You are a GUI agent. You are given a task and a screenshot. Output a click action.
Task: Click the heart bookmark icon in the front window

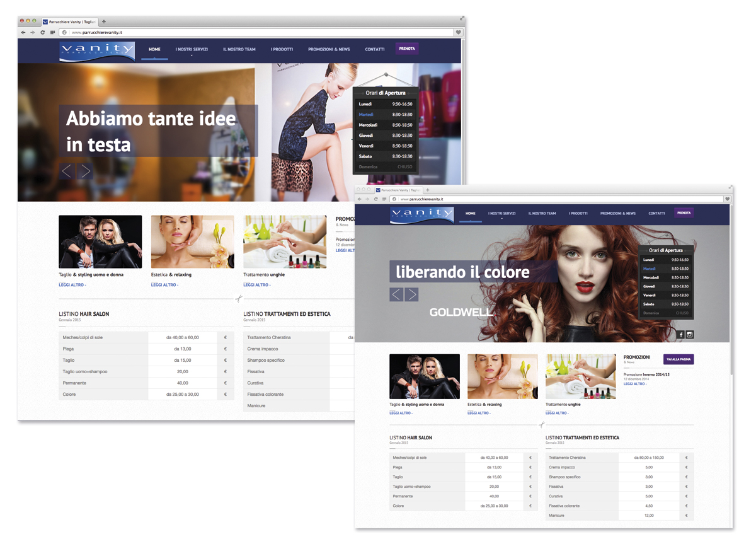727,199
